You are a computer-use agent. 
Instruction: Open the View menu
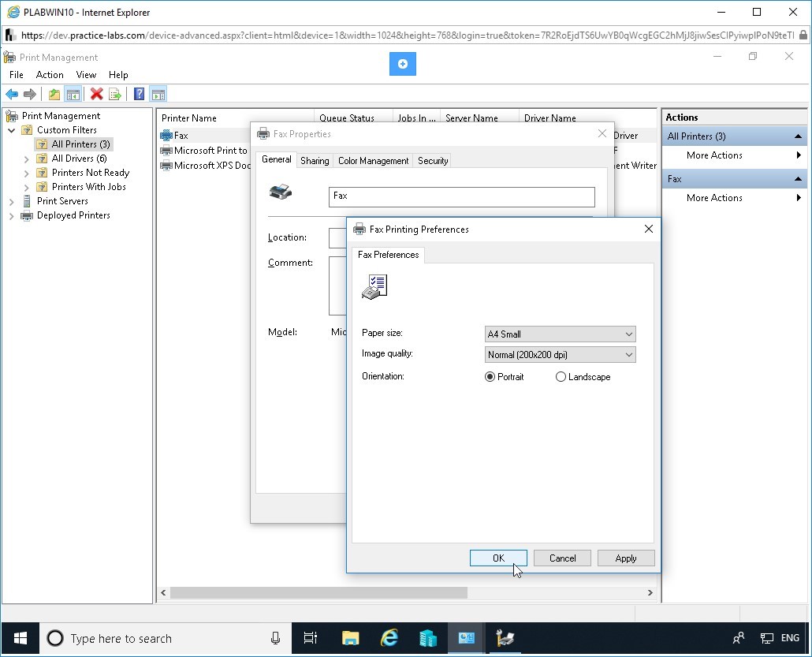[86, 75]
